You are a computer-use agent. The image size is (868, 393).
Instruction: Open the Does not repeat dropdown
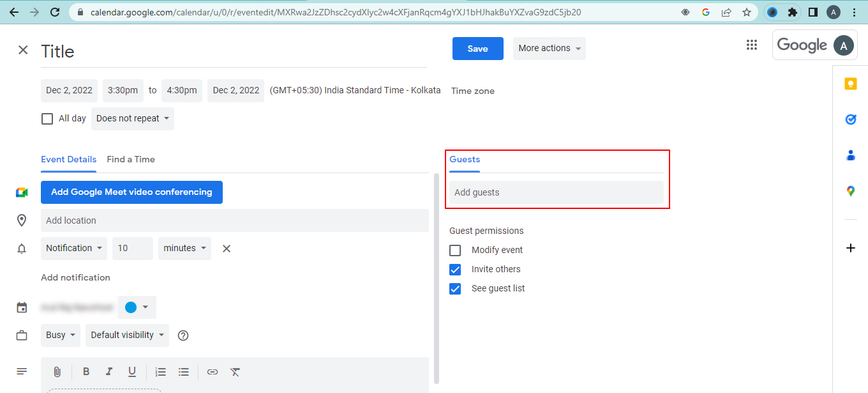(x=132, y=118)
